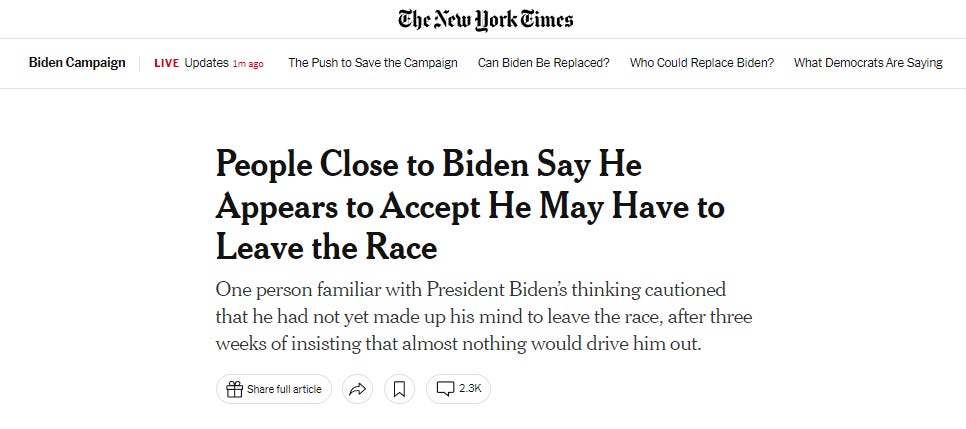Click the summary line starting 'One person familiar'
966x429 pixels.
[470, 289]
